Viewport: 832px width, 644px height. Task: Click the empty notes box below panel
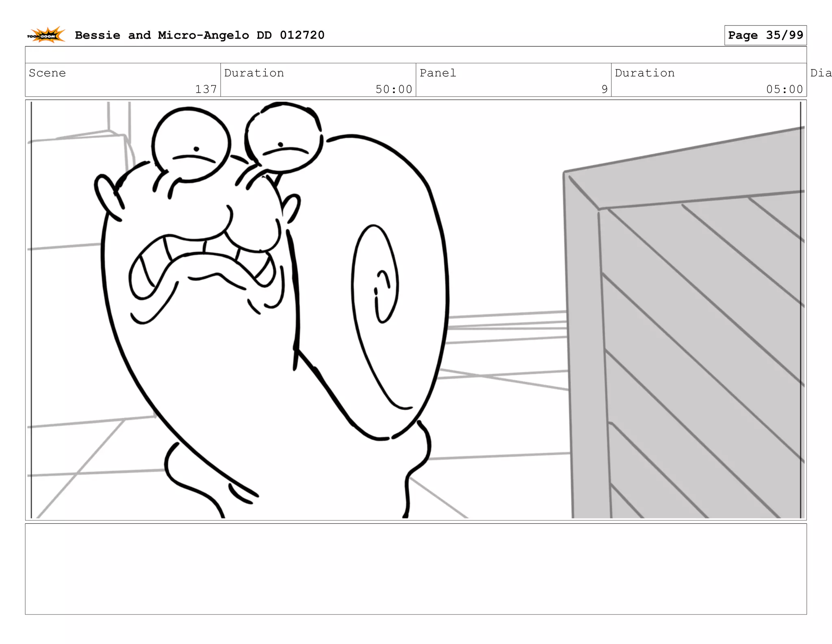pos(416,568)
